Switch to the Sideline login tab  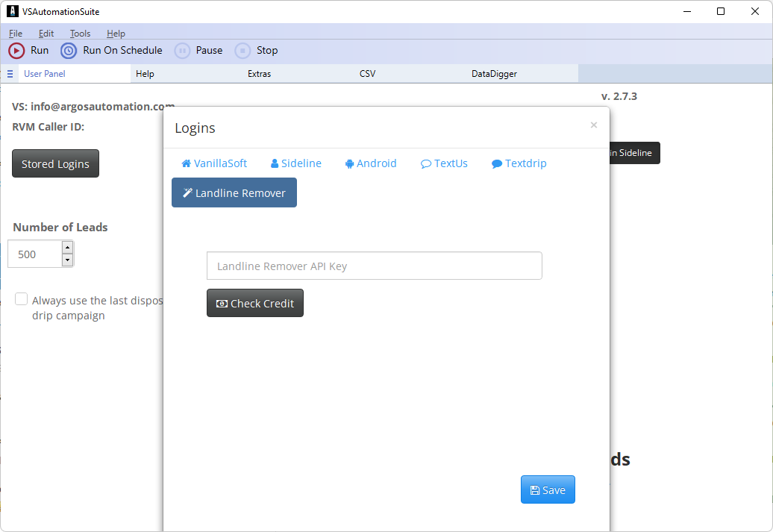coord(296,163)
